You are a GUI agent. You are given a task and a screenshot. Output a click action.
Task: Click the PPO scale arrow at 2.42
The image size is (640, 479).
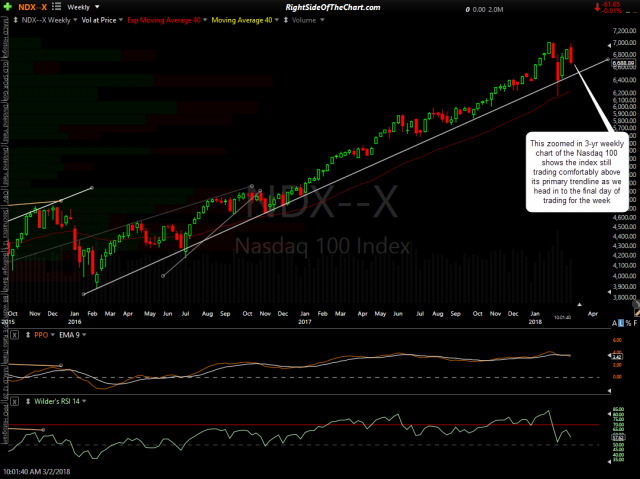(x=611, y=356)
